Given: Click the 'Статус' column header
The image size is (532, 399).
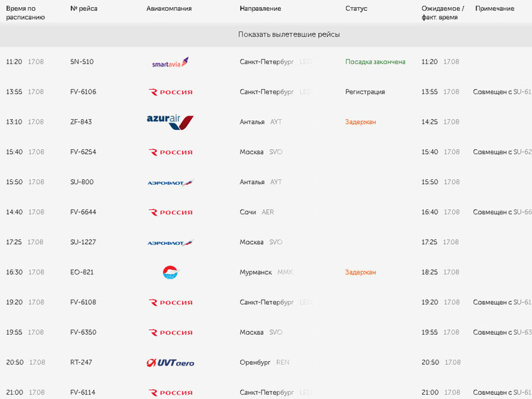Looking at the screenshot, I should point(357,9).
